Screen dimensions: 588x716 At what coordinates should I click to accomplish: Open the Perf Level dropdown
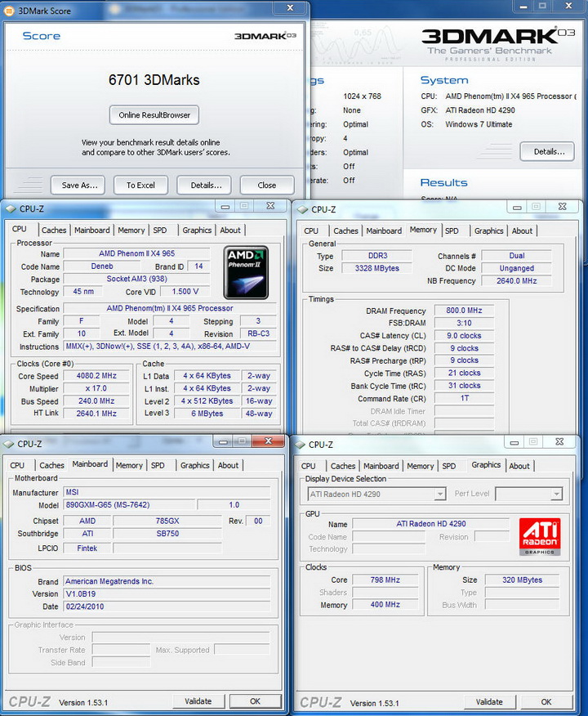[x=556, y=494]
